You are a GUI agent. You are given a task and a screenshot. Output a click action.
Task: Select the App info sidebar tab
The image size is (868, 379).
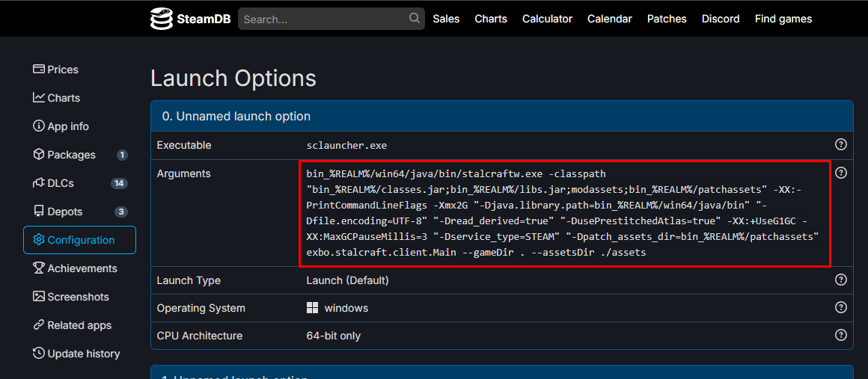click(x=80, y=126)
